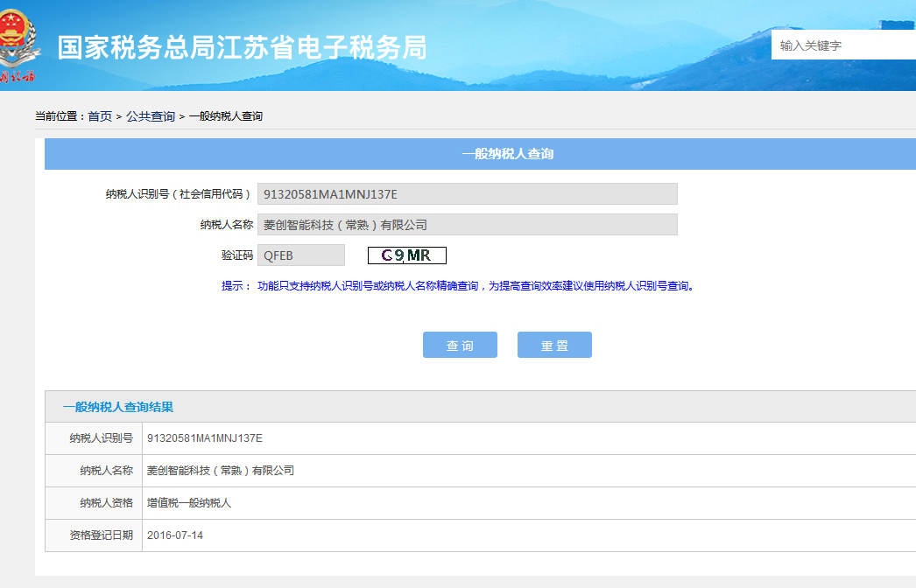The height and width of the screenshot is (588, 916).
Task: Focus the 纳税人名称 input field
Action: (468, 225)
